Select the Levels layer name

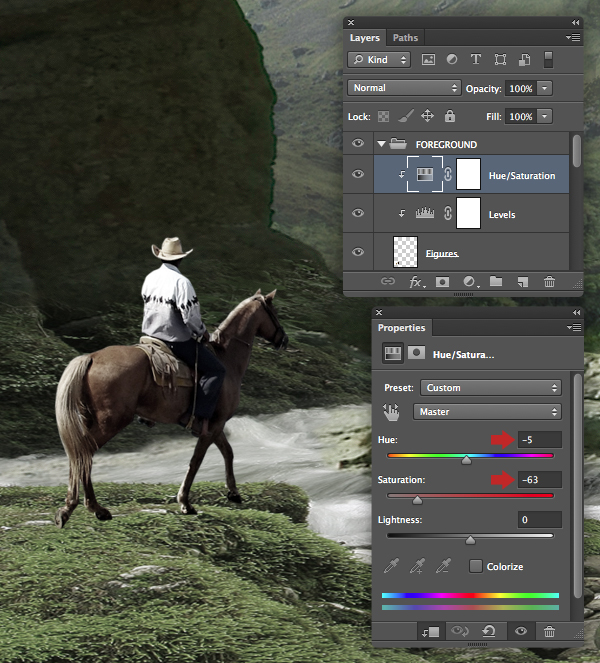point(502,214)
